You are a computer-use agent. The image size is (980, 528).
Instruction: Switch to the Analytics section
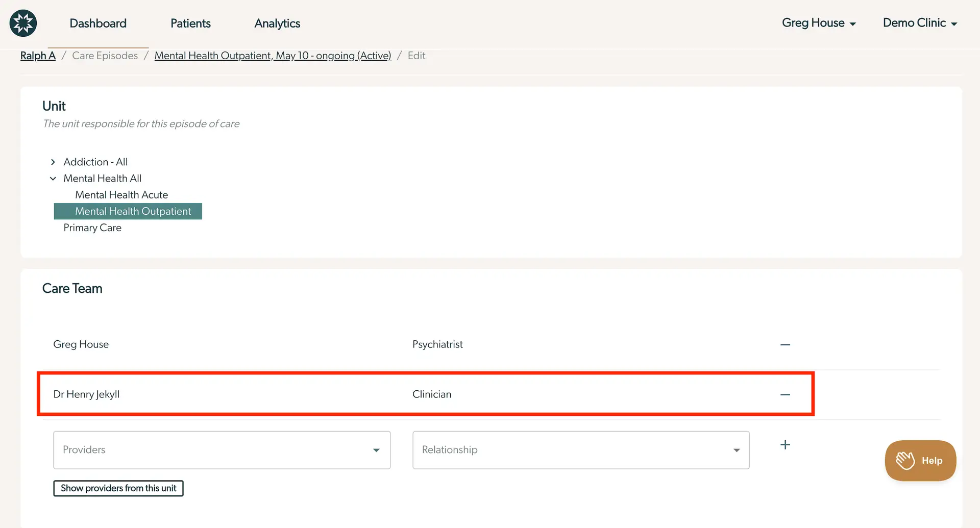[277, 23]
